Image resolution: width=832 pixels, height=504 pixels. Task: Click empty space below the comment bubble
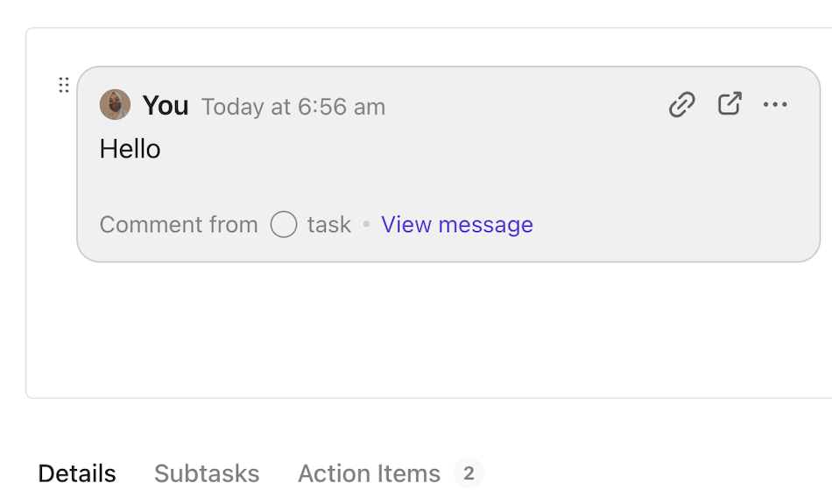point(420,332)
